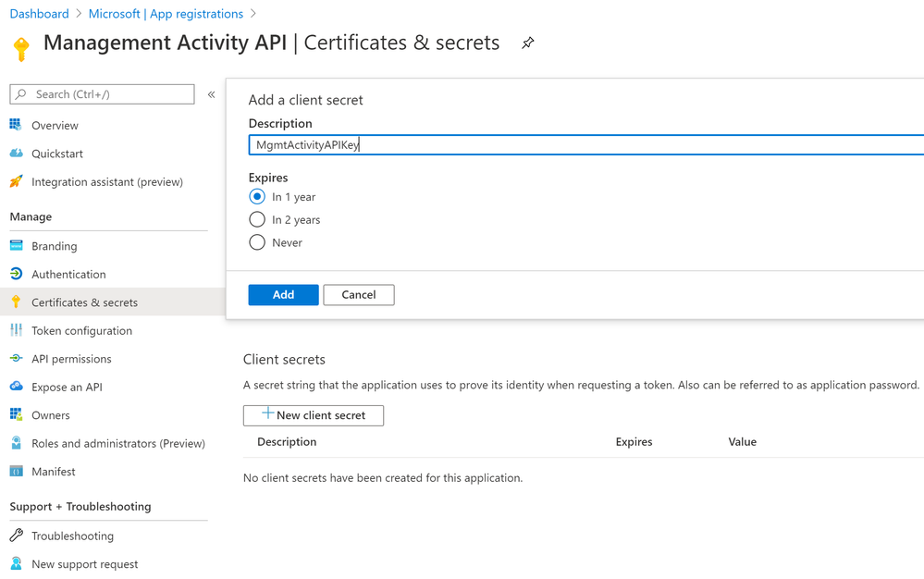
Task: Click the API permissions icon
Action: point(16,358)
